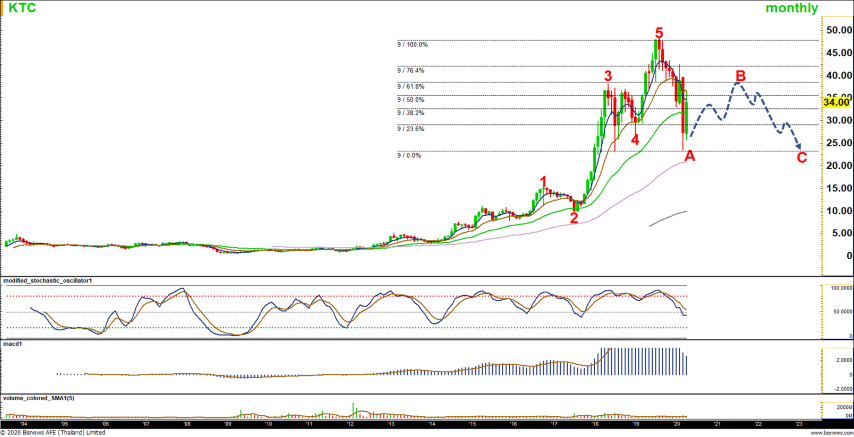Select the red wave 1 label
This screenshot has width=854, height=437.
point(543,182)
